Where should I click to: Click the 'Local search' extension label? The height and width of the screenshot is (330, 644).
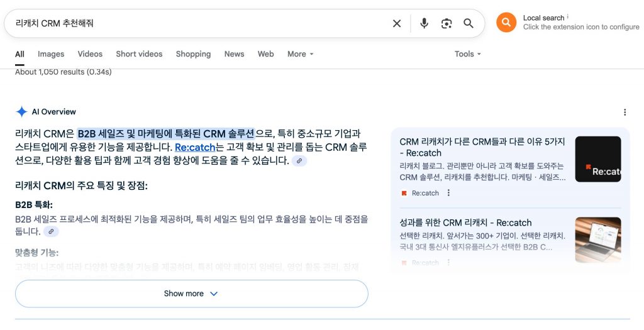543,18
